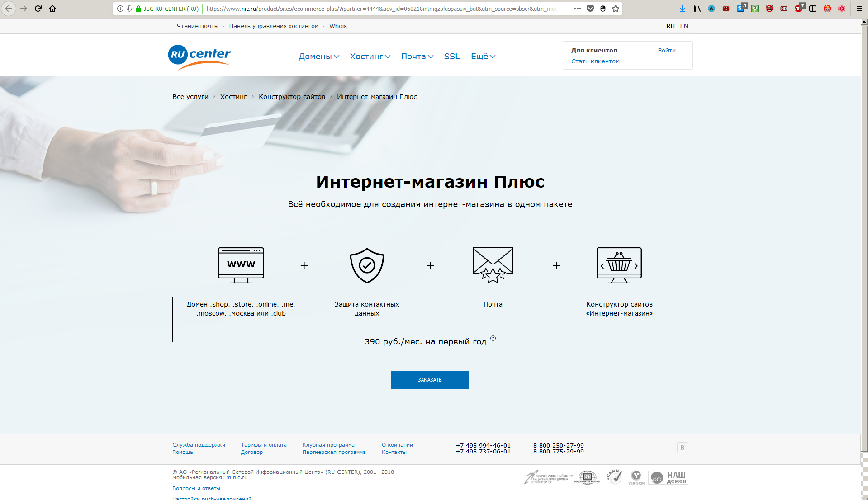Open Помощь footer link
This screenshot has height=500, width=868.
point(183,452)
